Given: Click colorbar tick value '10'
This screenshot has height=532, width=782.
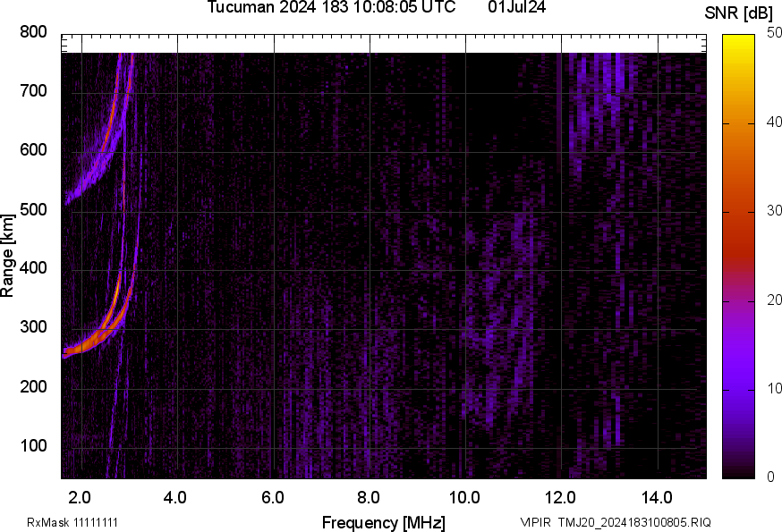Looking at the screenshot, I should (x=774, y=388).
